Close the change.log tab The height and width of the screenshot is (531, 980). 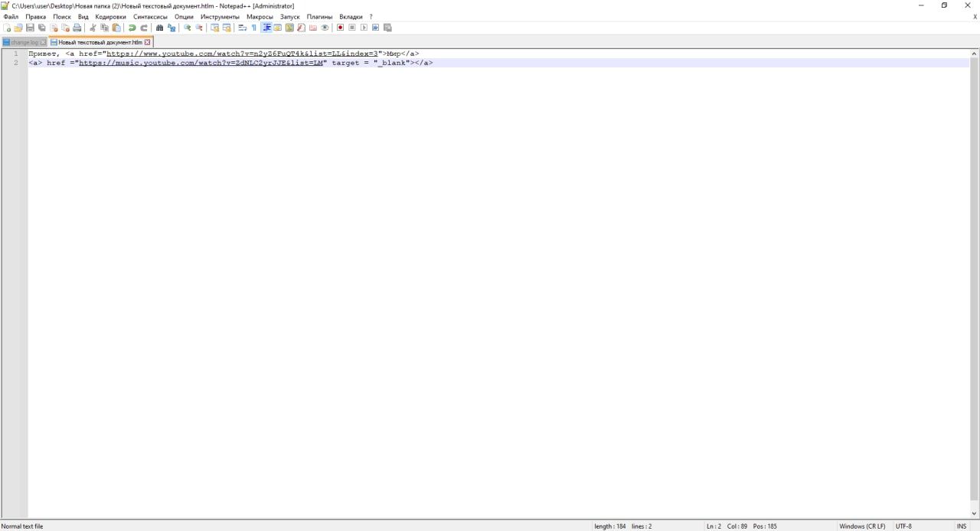click(43, 42)
